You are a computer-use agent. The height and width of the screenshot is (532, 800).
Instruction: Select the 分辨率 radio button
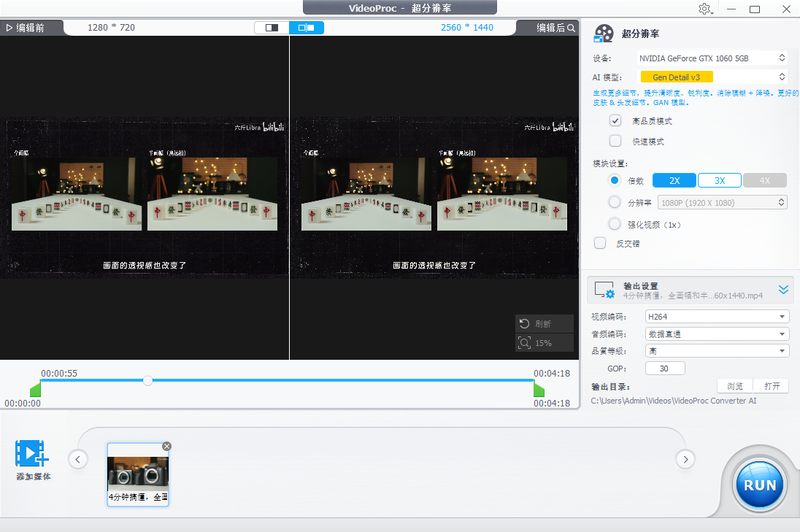pos(615,202)
